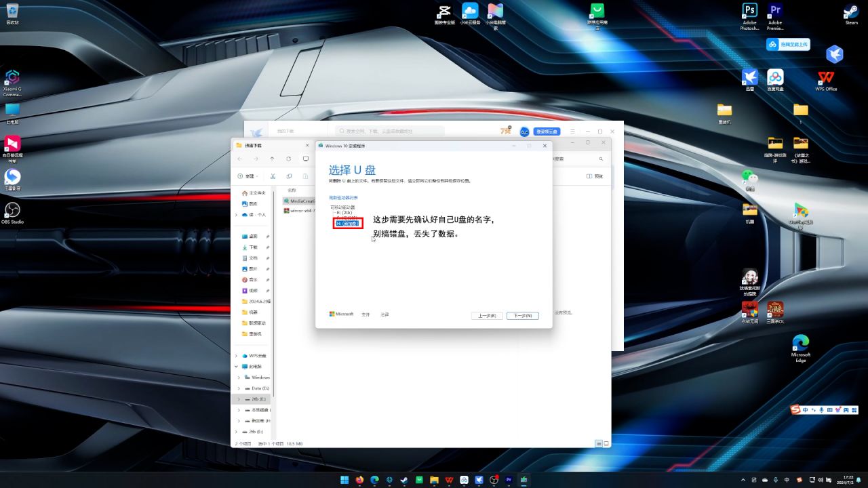This screenshot has height=488, width=868.
Task: Open Edge from the taskbar
Action: pyautogui.click(x=374, y=480)
